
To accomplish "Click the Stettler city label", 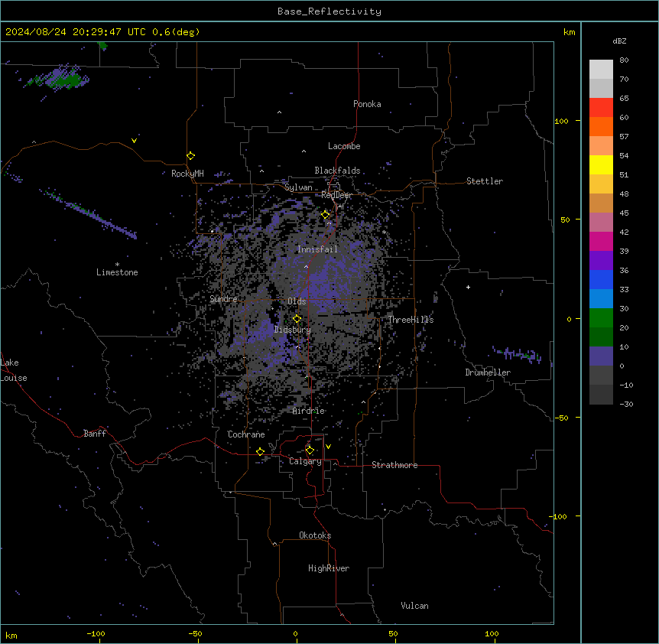I will click(x=485, y=181).
